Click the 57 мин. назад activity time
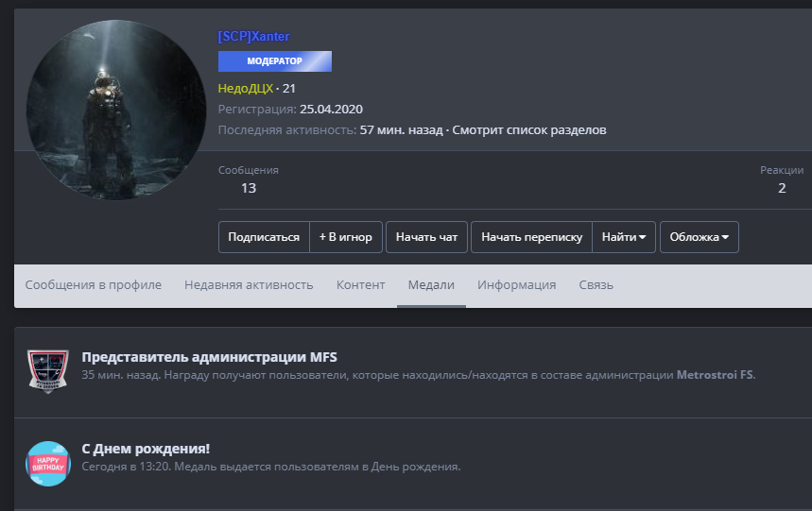 click(402, 129)
